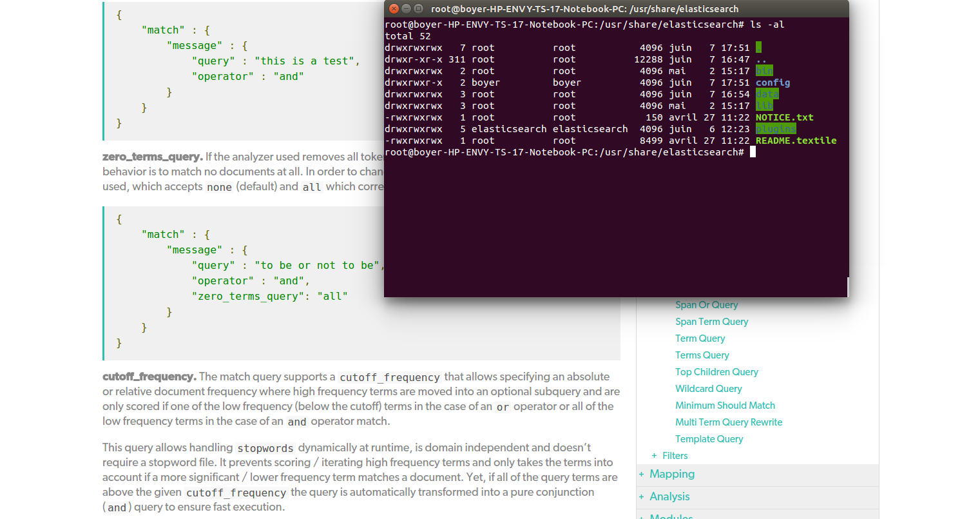Click the zero_terms_query heading text

[x=153, y=157]
